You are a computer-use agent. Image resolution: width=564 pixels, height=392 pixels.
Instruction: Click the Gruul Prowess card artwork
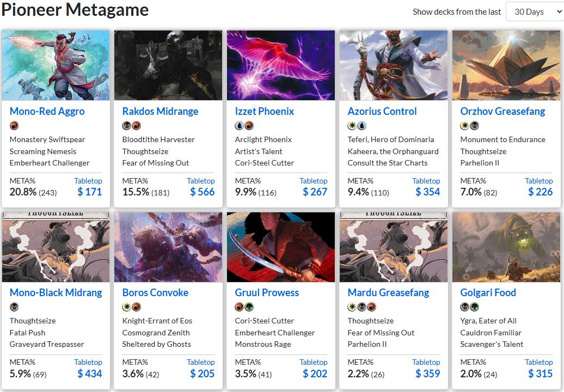point(280,247)
